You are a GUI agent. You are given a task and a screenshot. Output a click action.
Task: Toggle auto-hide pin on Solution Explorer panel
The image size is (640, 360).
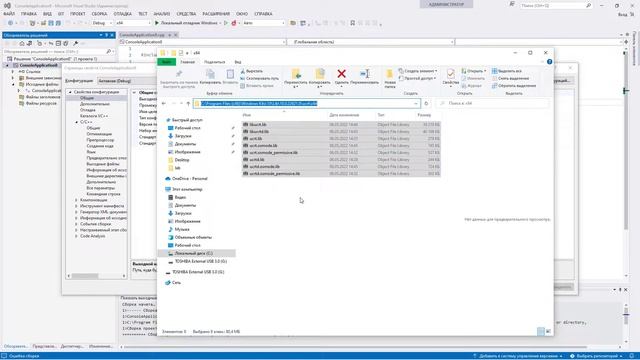click(x=106, y=35)
